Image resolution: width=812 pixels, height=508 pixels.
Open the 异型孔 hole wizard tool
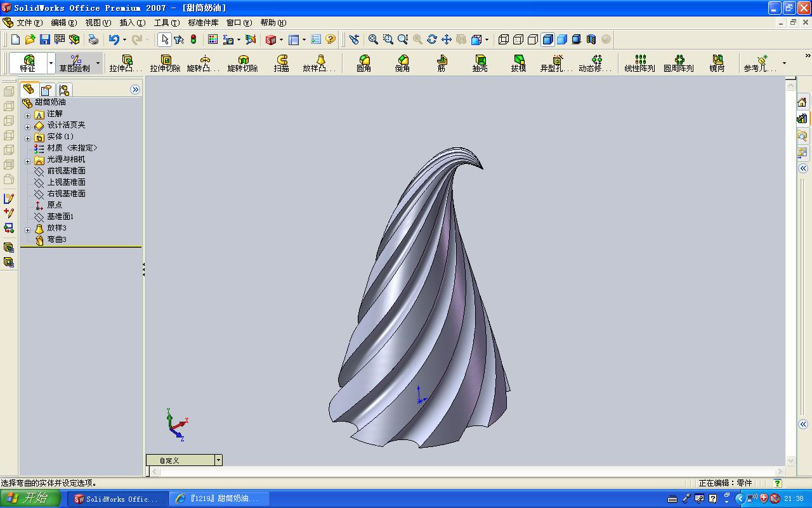[556, 63]
